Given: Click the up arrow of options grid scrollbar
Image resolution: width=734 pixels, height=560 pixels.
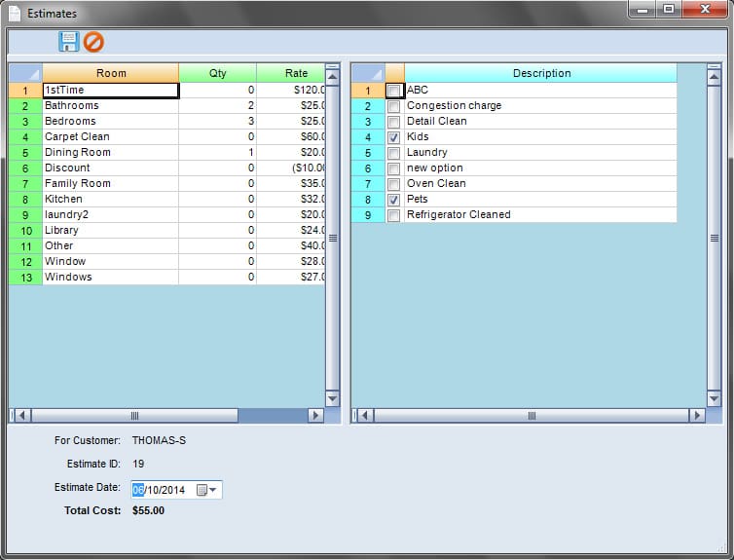Looking at the screenshot, I should [714, 73].
